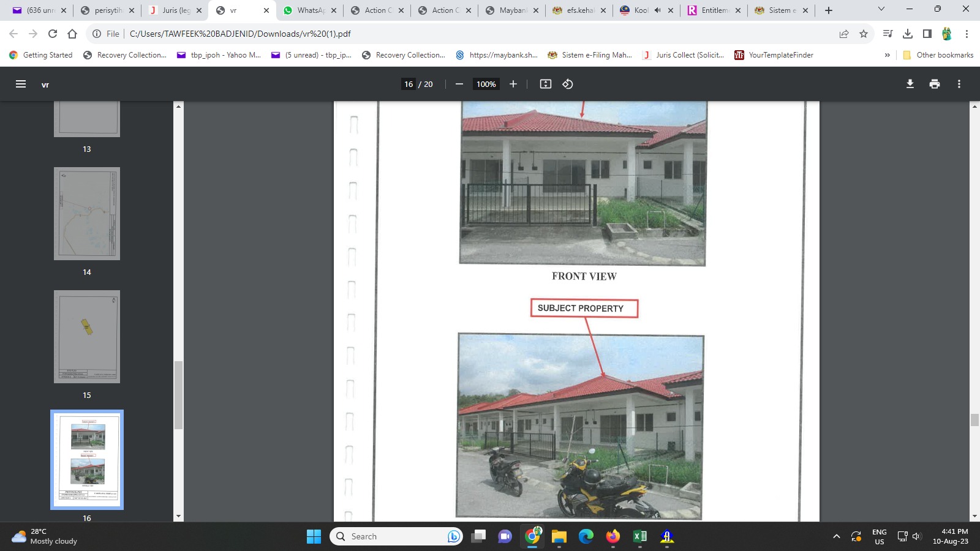Select the page 14 thumbnail
The width and height of the screenshot is (980, 551).
click(87, 214)
